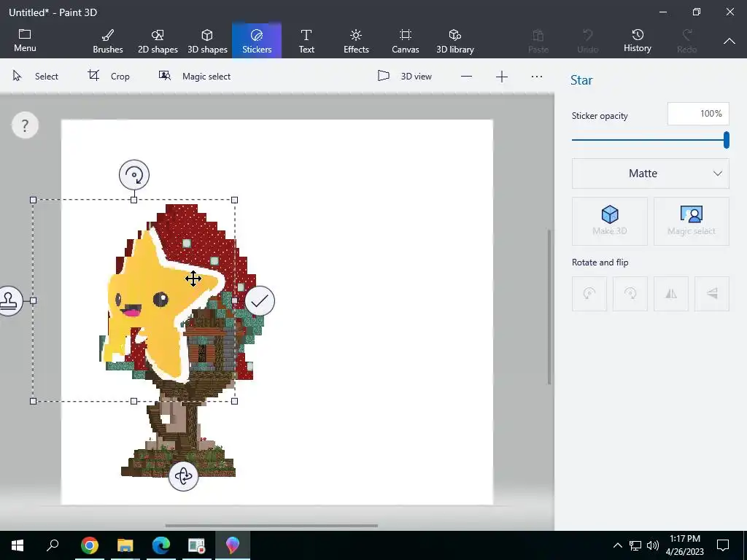Show hidden system tray icons

617,545
